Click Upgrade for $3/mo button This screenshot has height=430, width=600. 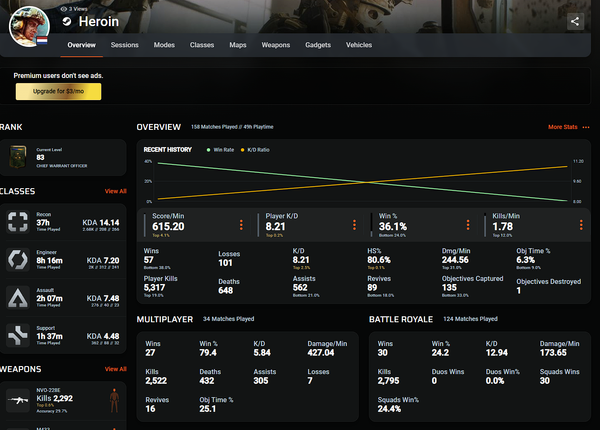pyautogui.click(x=57, y=92)
